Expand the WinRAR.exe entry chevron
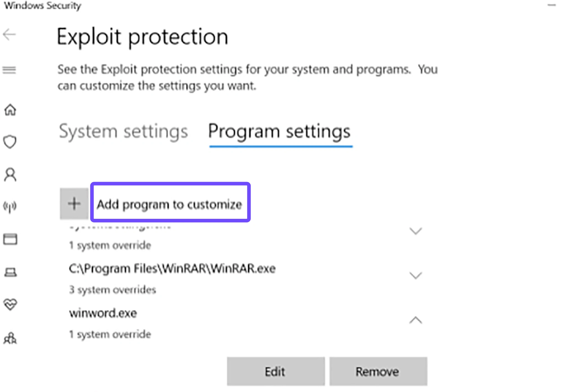Viewport: 563px width, 392px height. (x=416, y=275)
